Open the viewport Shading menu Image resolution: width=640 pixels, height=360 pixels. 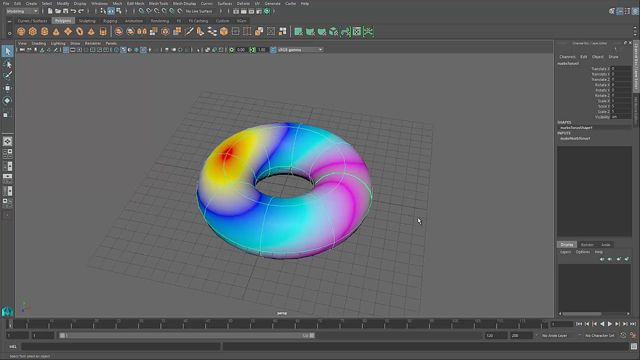pyautogui.click(x=39, y=43)
